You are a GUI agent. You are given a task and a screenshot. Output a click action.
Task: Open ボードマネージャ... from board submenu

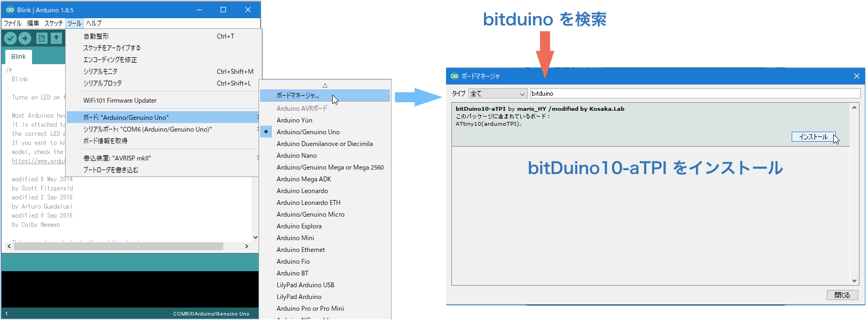(325, 96)
